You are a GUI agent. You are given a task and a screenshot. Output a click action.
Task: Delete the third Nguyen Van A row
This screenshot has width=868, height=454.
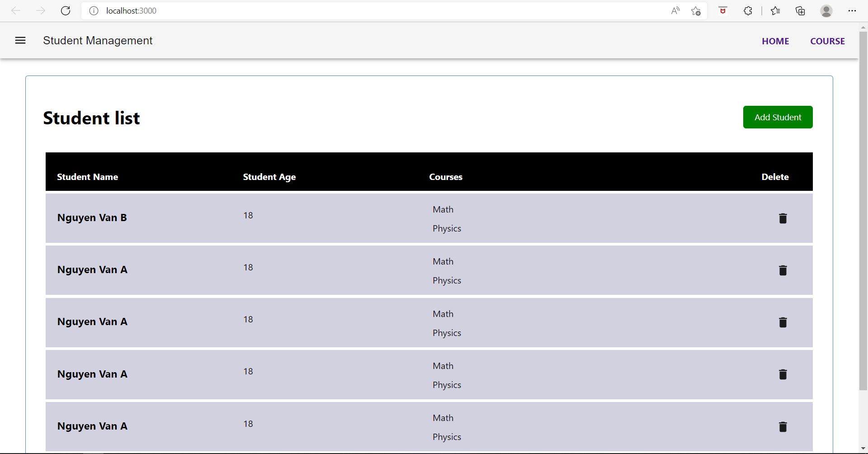pos(783,374)
